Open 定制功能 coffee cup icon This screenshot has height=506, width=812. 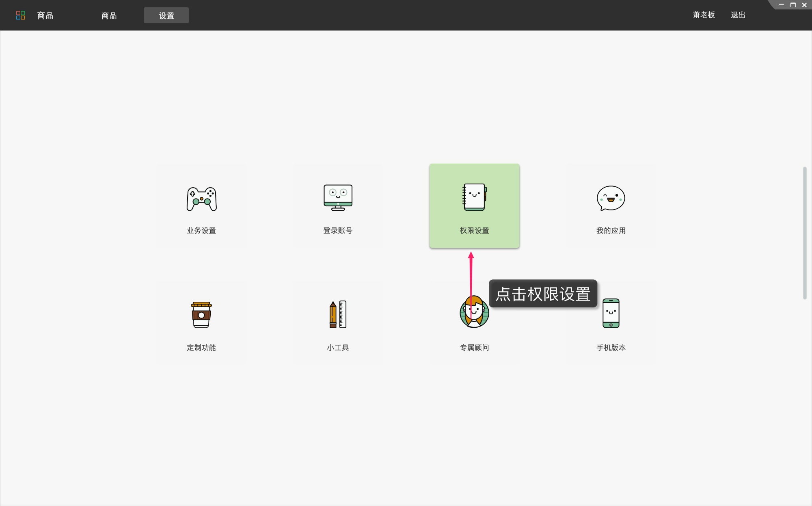pos(201,314)
